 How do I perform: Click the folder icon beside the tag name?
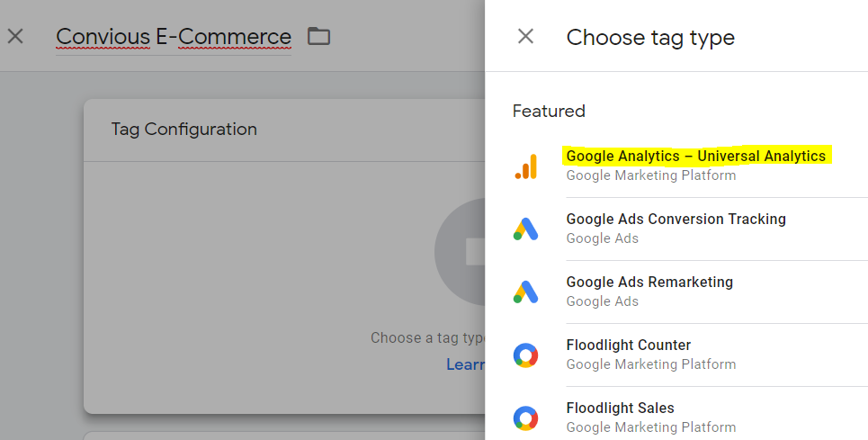[318, 36]
